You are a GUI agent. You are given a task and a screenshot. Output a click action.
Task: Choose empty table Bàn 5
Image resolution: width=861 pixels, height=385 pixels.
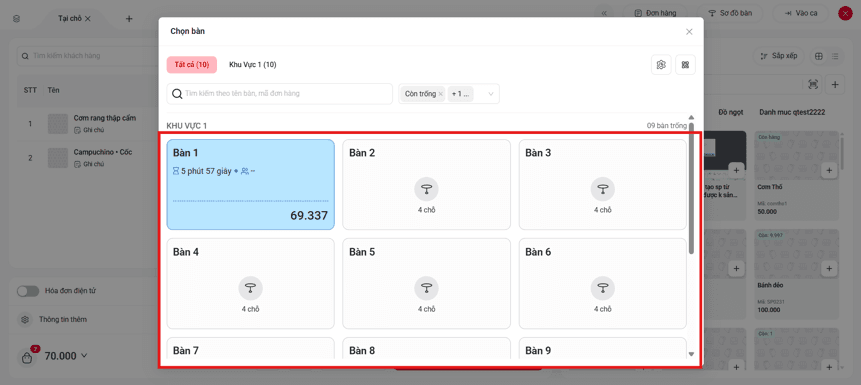tap(427, 283)
